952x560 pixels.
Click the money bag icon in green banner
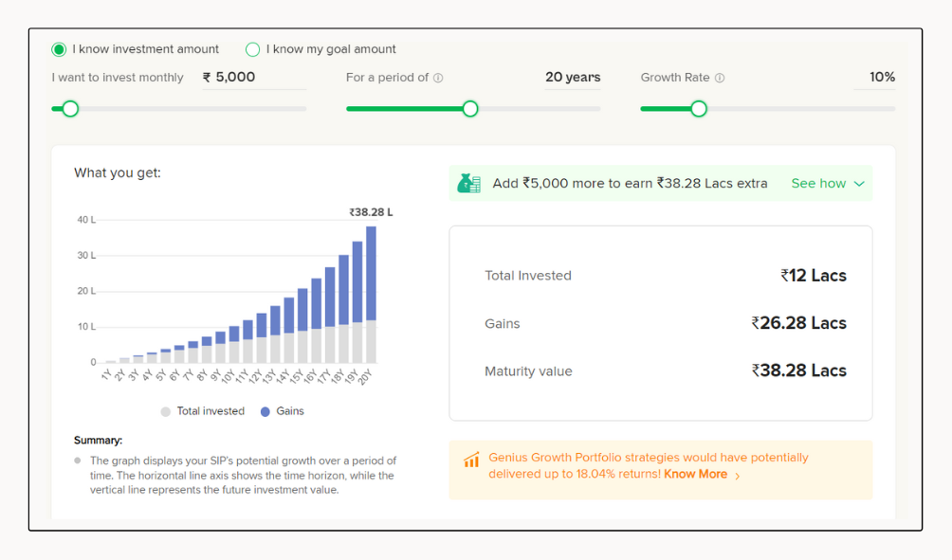pyautogui.click(x=468, y=184)
